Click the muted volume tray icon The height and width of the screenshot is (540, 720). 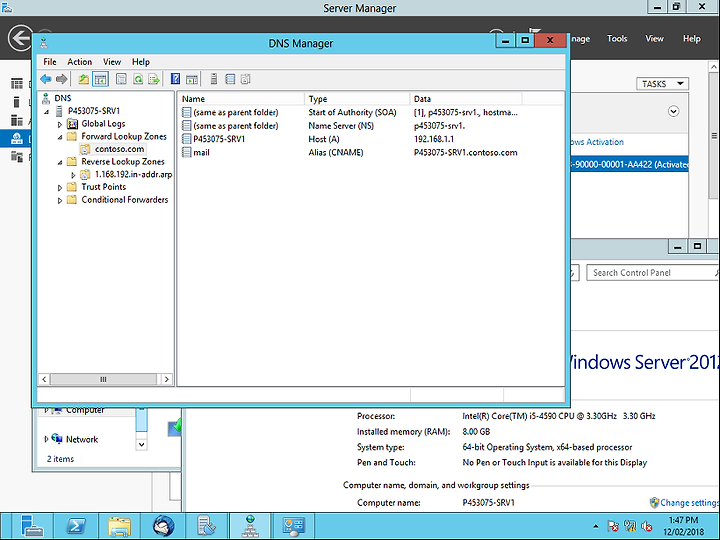click(647, 526)
